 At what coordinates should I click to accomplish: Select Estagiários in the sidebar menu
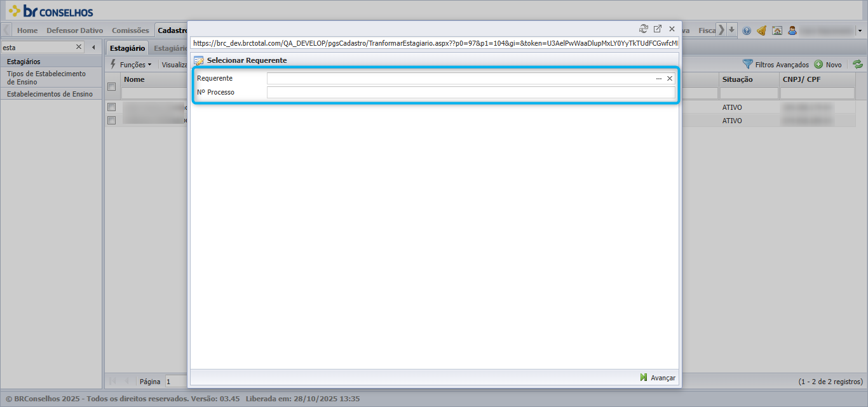coord(51,62)
